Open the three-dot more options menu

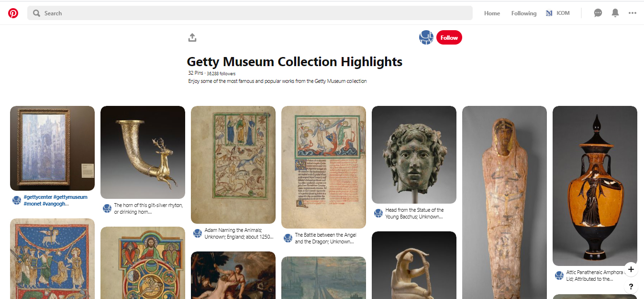(x=633, y=13)
